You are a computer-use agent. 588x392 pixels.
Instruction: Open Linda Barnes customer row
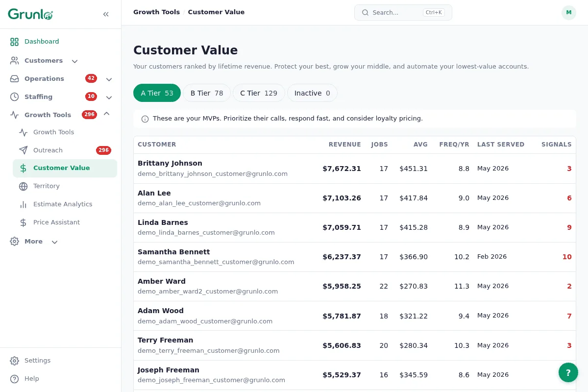(355, 227)
